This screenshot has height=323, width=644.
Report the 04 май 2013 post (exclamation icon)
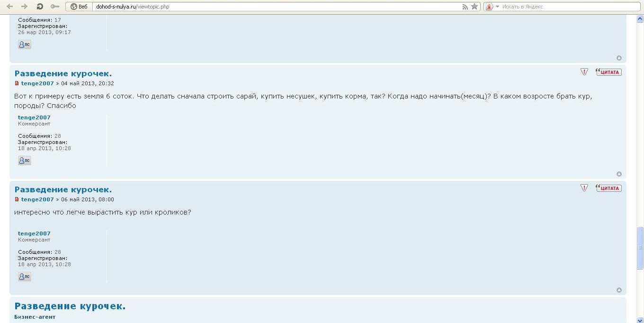pyautogui.click(x=584, y=72)
